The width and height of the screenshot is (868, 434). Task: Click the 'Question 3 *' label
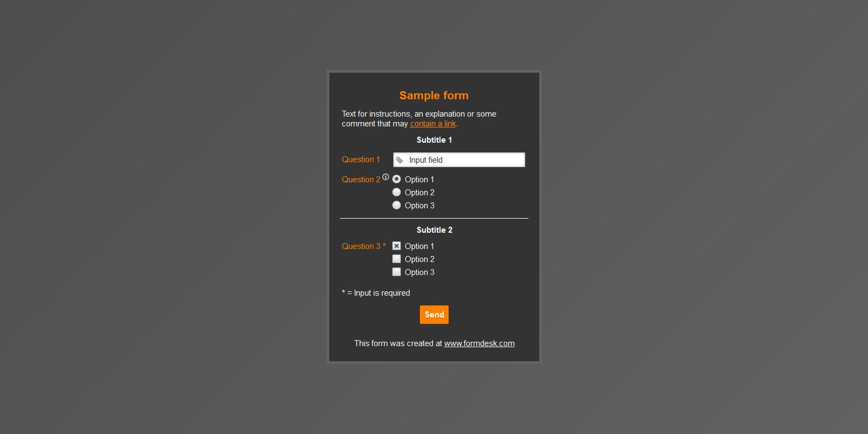point(363,246)
